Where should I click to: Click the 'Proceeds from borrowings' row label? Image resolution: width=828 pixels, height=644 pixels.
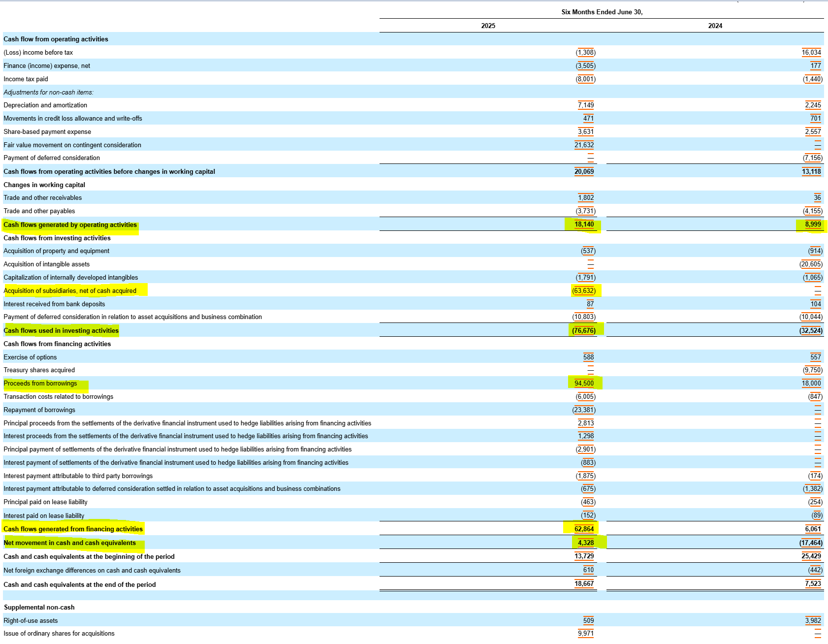(x=40, y=384)
